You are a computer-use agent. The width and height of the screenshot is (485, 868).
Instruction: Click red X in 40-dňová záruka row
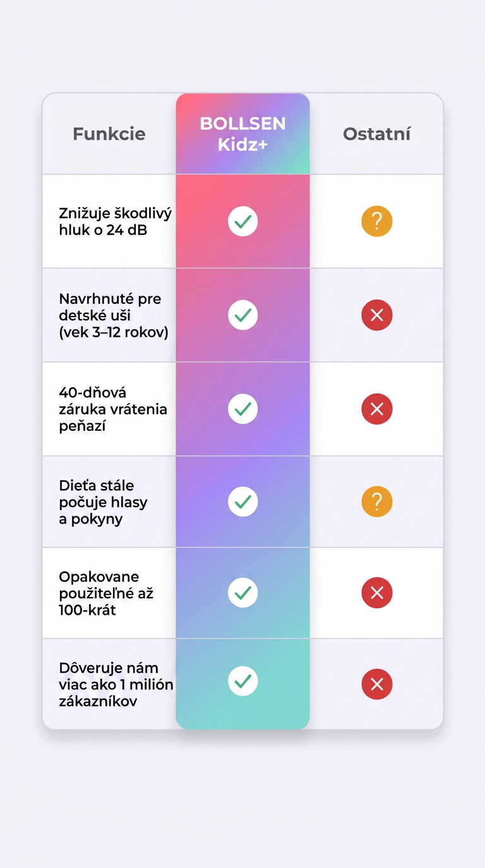tap(377, 409)
